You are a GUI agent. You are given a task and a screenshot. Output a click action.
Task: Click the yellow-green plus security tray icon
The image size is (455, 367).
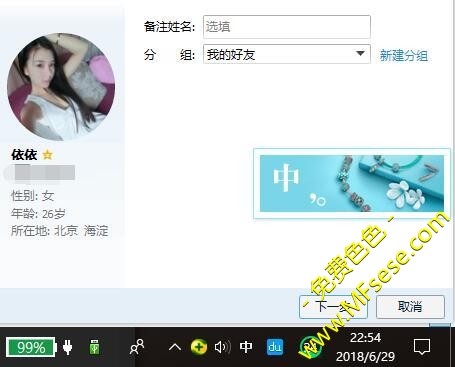pos(199,347)
